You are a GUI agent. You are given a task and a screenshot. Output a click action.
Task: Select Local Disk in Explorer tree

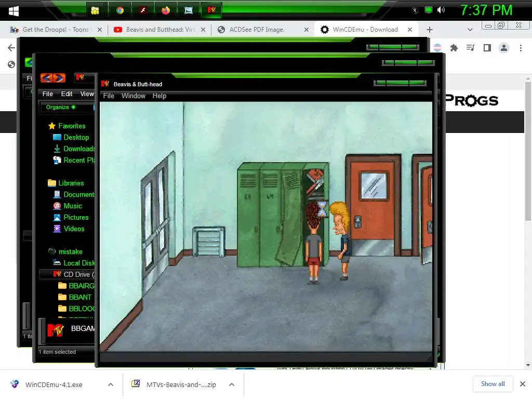tap(74, 263)
